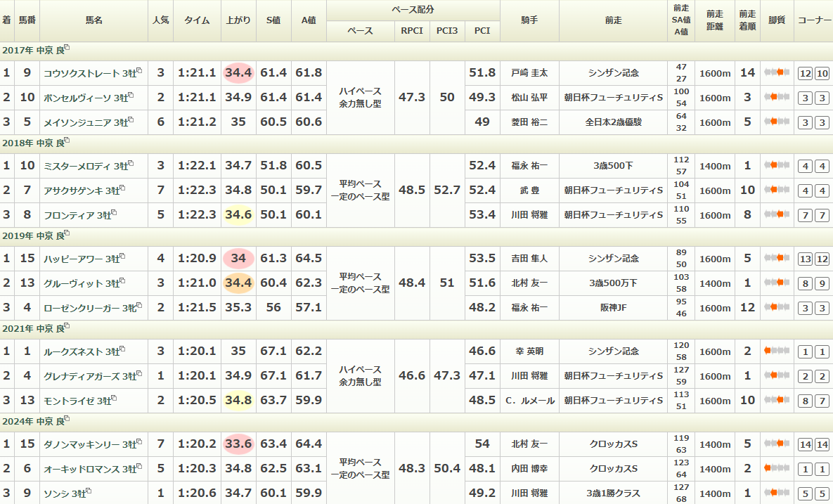Click the small icon next to ソンシ 3牡
Screen dimensions: 833x504
[89, 491]
